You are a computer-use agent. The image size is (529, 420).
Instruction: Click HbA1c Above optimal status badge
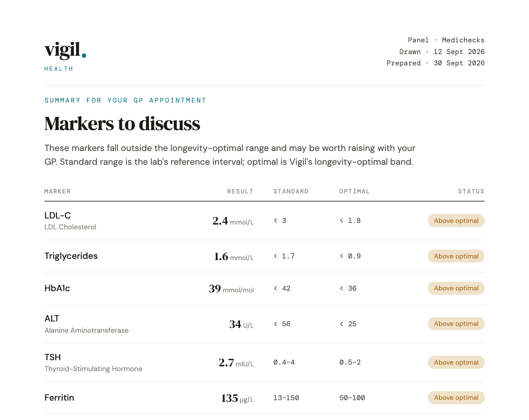(456, 288)
